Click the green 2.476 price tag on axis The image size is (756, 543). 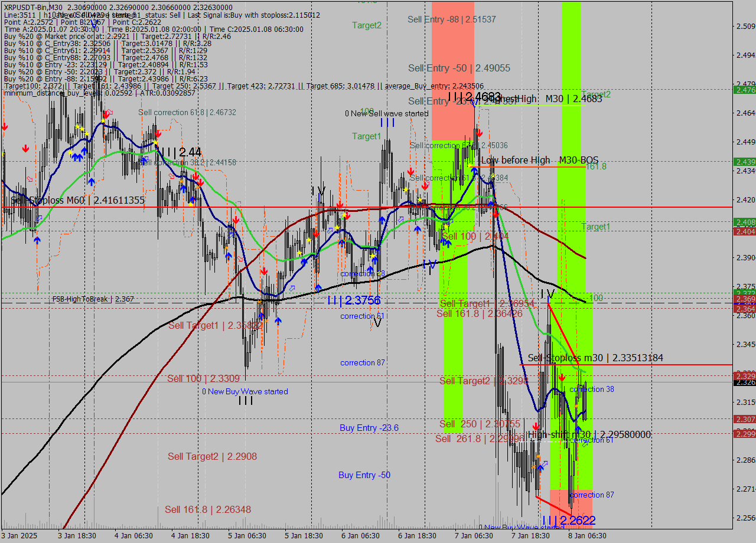point(744,90)
